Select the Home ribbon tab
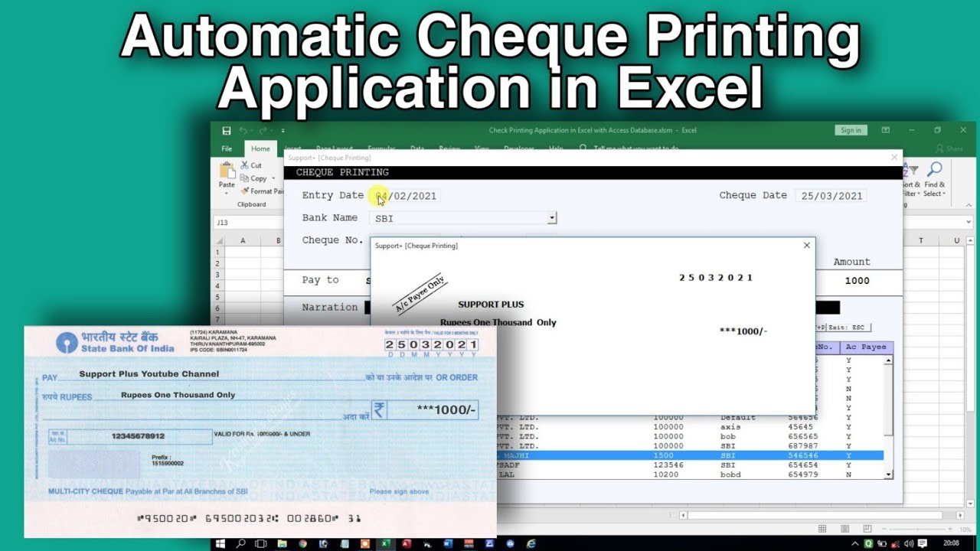980x551 pixels. click(260, 148)
